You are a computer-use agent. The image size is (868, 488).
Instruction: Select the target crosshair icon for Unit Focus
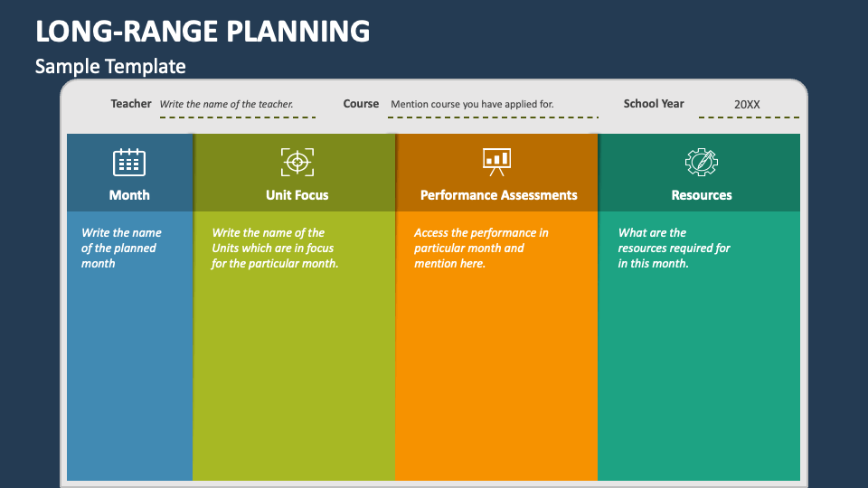pyautogui.click(x=297, y=162)
